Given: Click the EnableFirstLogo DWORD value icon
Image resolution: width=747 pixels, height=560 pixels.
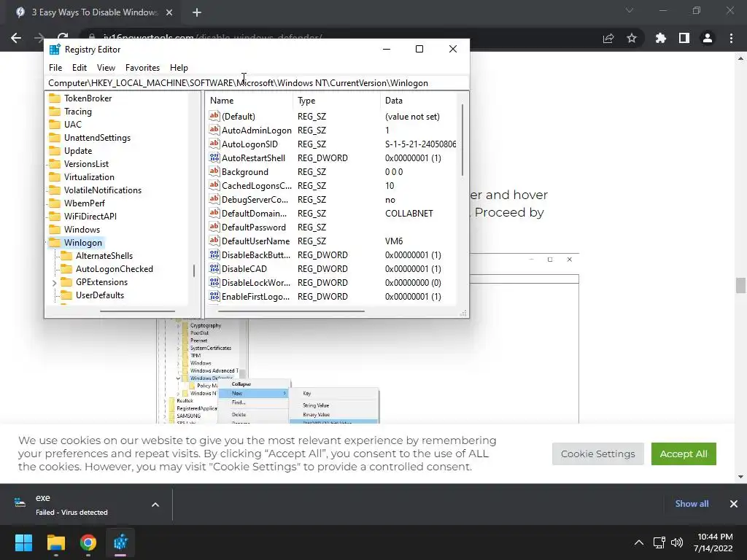Looking at the screenshot, I should (x=214, y=296).
